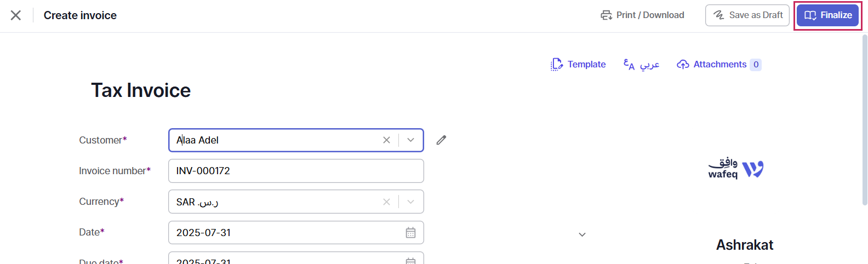Click the Attachments upload cloud icon
Screen dimensions: 868x264
point(683,65)
